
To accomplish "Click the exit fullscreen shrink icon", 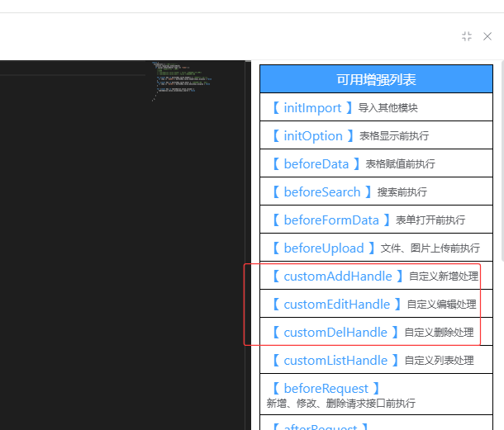I will point(467,36).
